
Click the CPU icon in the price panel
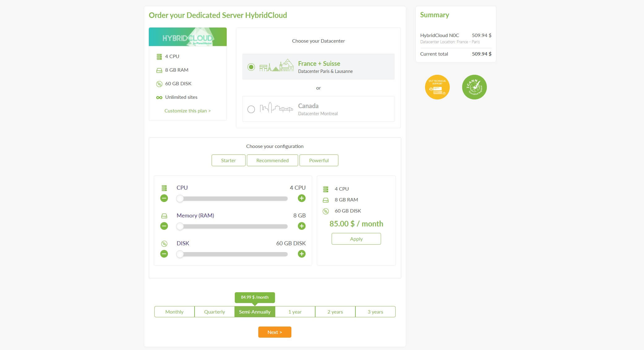pos(326,189)
